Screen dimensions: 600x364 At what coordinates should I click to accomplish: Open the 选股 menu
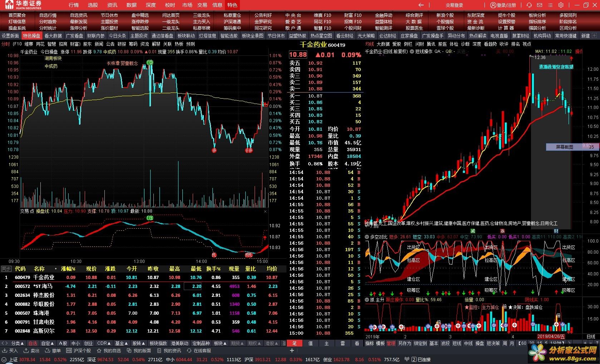click(x=93, y=5)
